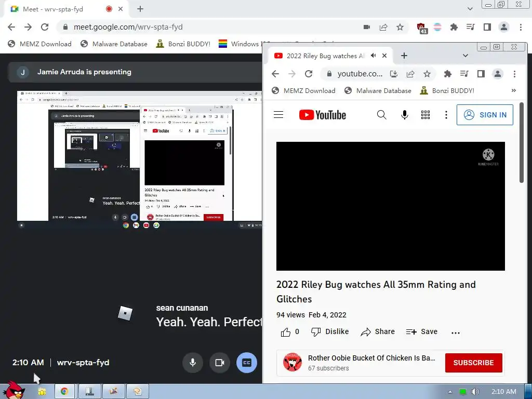
Task: Open YouTube hamburger guide menu
Action: pos(278,115)
